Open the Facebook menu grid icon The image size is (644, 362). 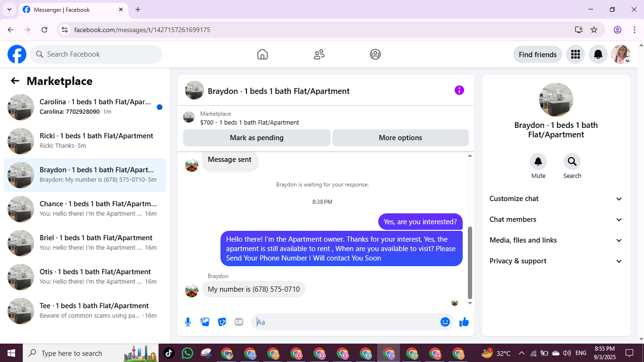pyautogui.click(x=575, y=54)
